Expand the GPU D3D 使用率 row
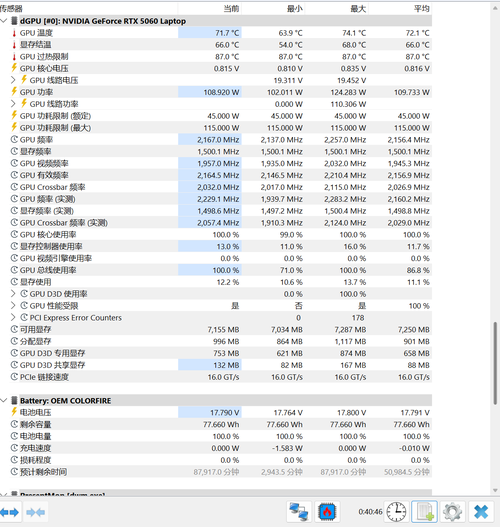500x527 pixels. click(x=13, y=293)
